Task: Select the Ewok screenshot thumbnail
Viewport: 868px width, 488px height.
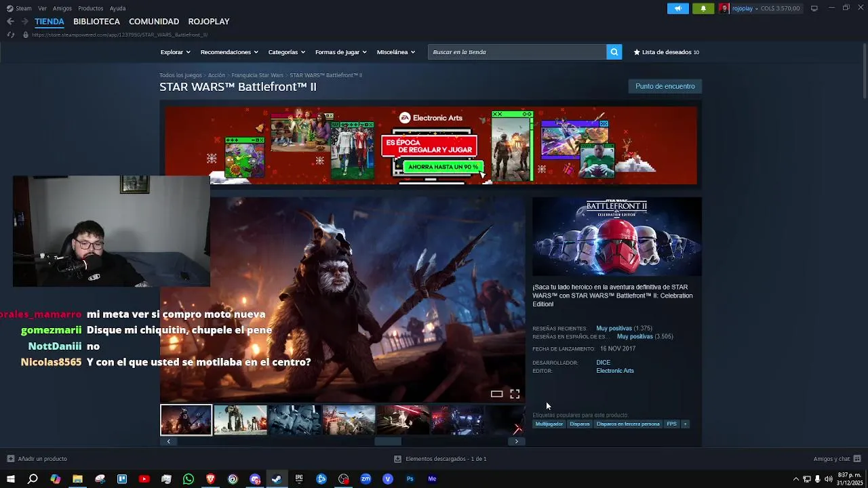Action: click(186, 420)
